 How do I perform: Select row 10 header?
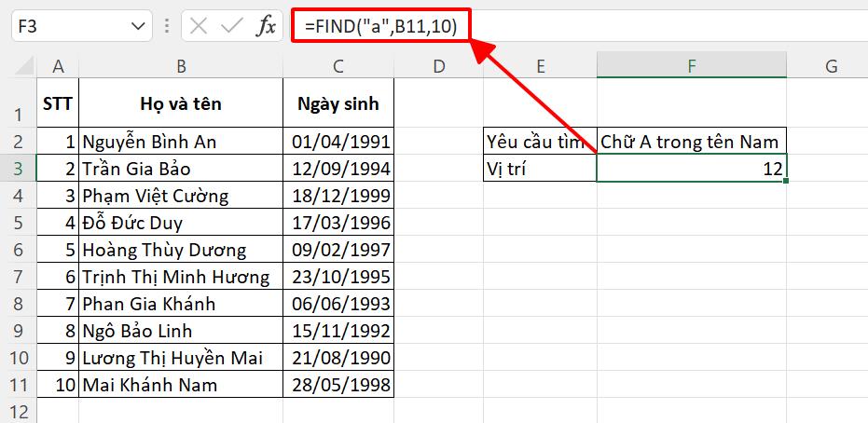(19, 358)
